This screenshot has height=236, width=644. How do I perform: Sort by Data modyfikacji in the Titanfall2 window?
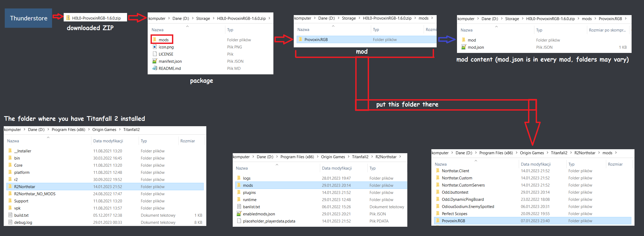[x=108, y=141]
